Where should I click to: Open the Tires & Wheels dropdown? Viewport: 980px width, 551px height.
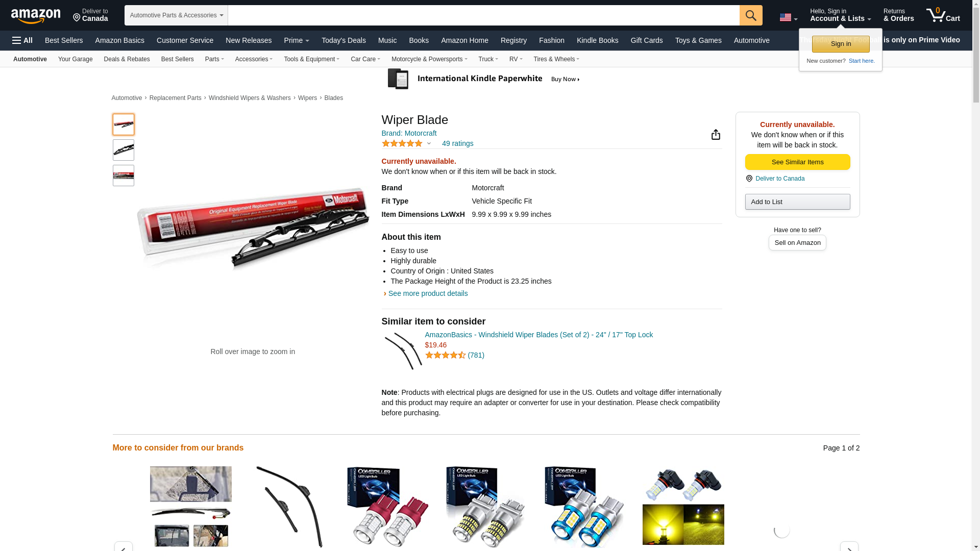(x=556, y=59)
